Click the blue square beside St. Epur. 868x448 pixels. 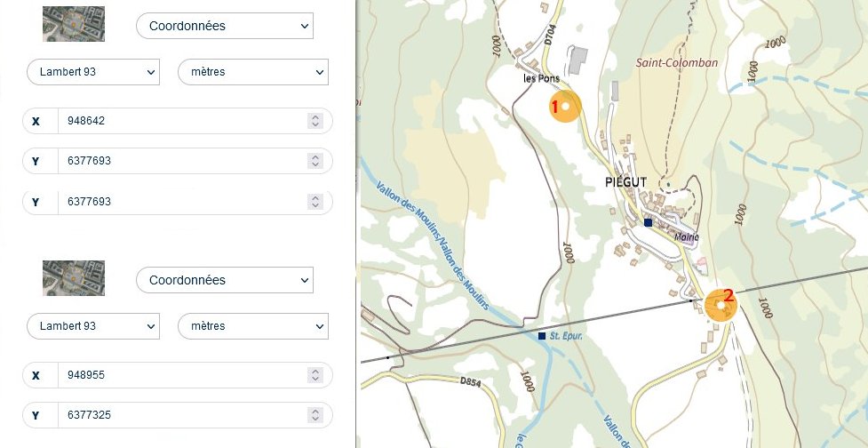542,336
